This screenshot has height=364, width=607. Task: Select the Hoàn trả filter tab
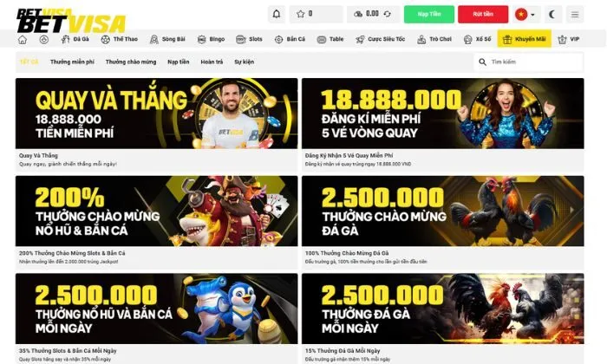click(x=212, y=62)
